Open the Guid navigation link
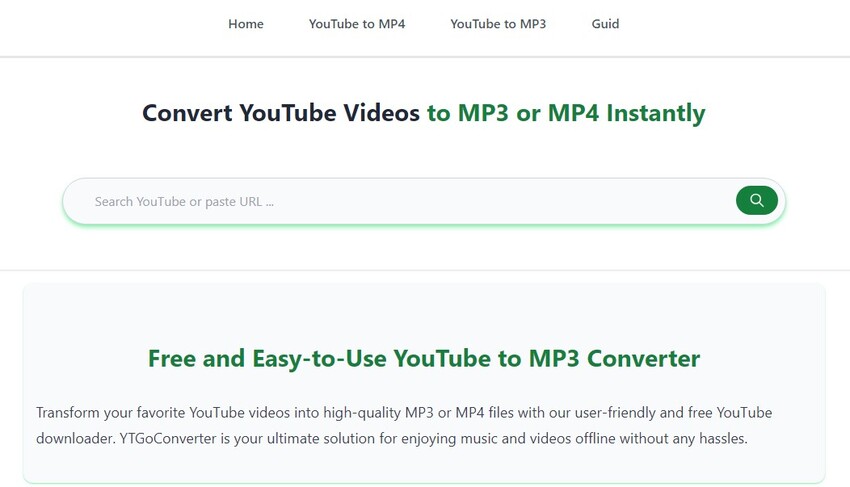Image resolution: width=850 pixels, height=487 pixels. [605, 24]
